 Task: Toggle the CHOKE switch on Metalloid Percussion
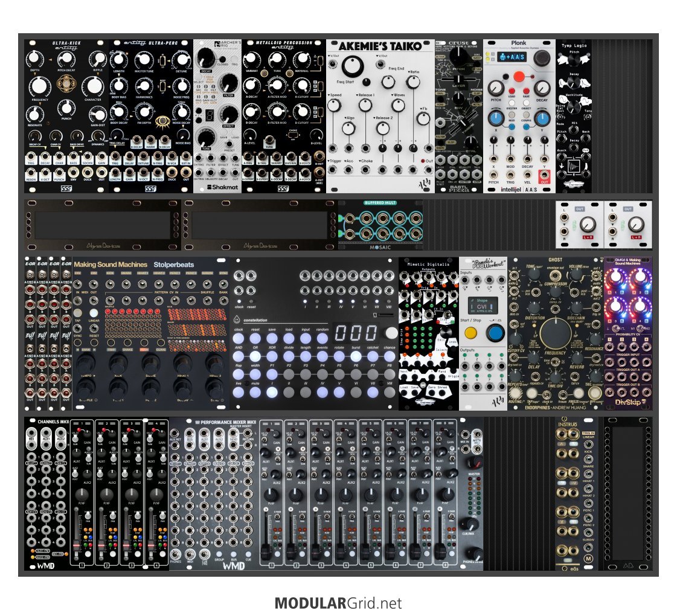293,135
